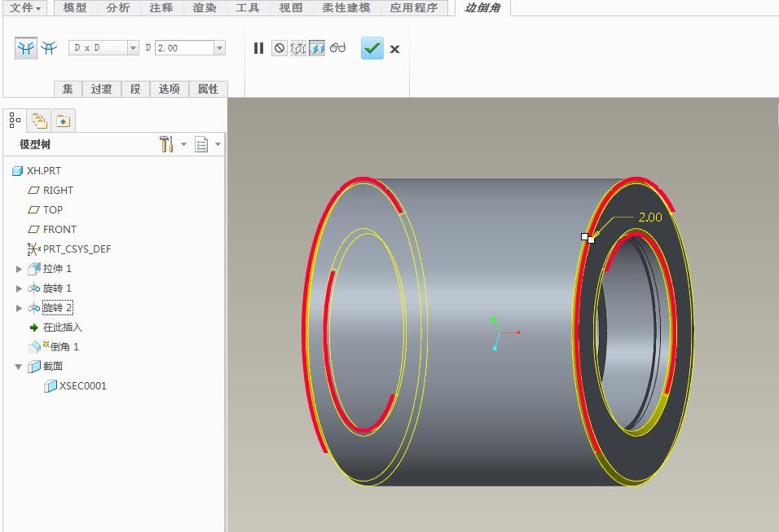Select the no-preview mode icon
This screenshot has width=779, height=532.
[279, 48]
